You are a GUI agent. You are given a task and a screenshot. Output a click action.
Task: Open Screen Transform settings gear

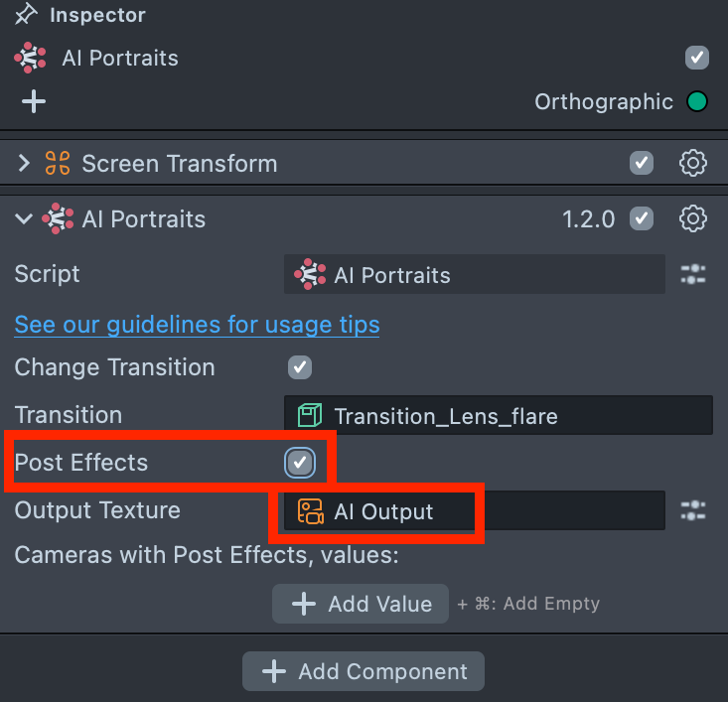pyautogui.click(x=692, y=163)
